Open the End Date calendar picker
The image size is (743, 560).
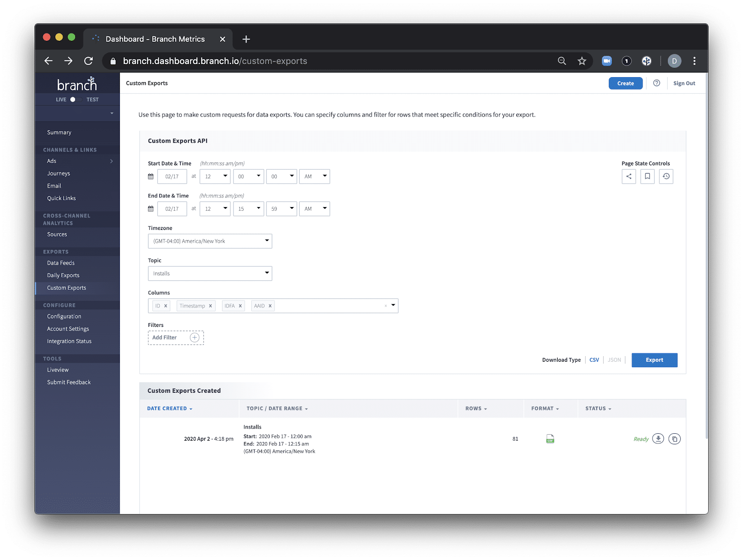point(150,208)
